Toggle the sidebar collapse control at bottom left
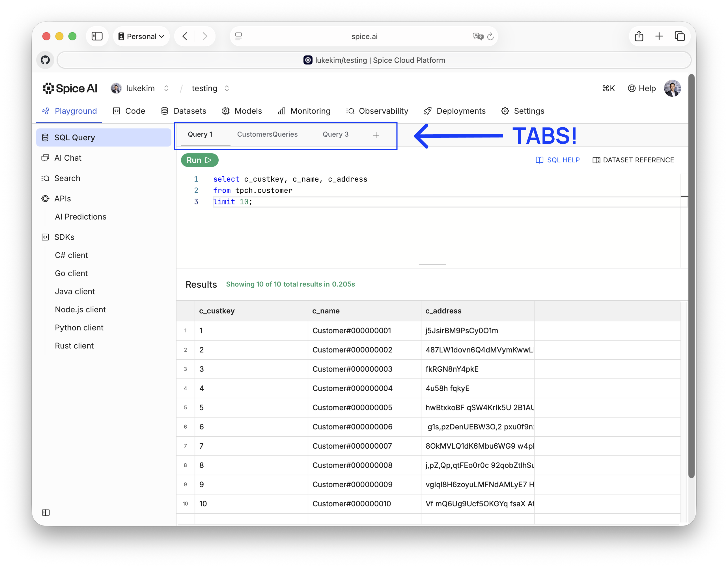 pyautogui.click(x=46, y=513)
